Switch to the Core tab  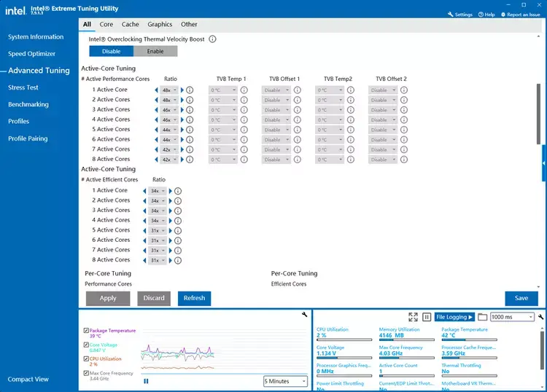coord(106,24)
